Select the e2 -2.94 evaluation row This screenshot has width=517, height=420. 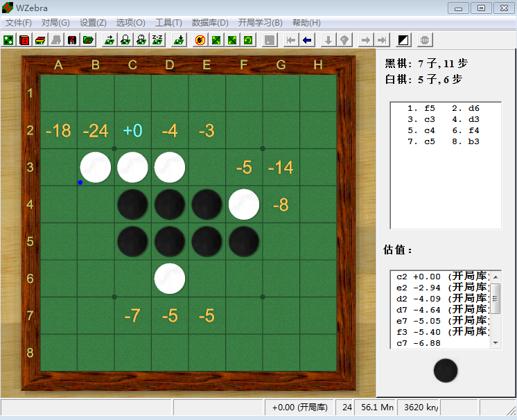441,288
